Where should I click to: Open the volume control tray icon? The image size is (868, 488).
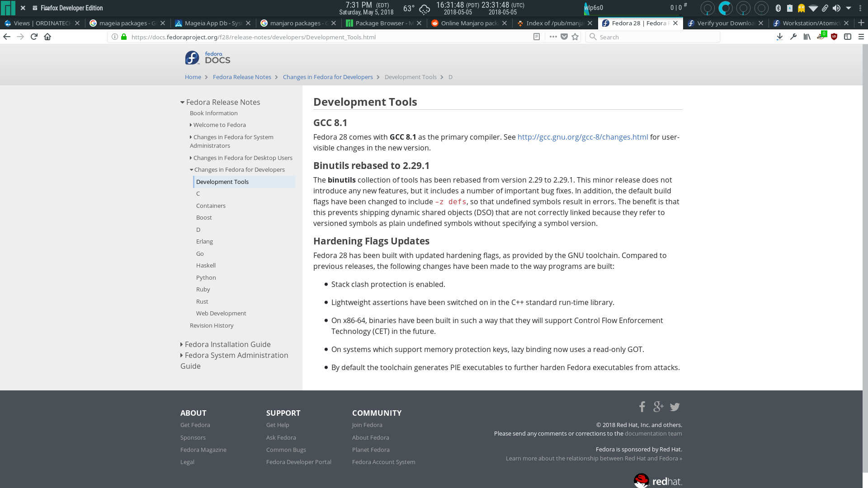tap(836, 8)
